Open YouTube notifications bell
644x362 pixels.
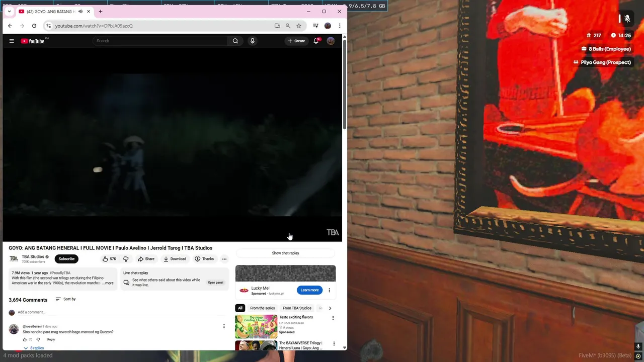(x=316, y=41)
